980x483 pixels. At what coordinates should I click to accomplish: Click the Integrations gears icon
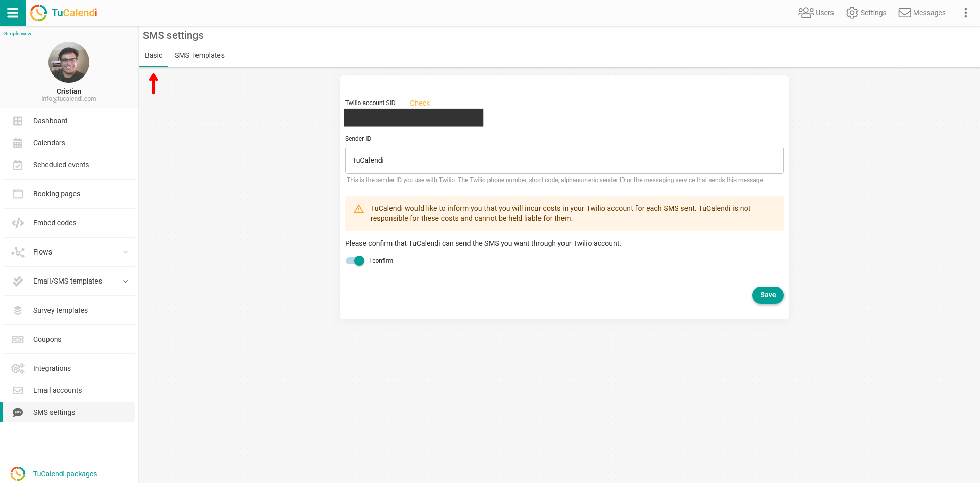tap(18, 368)
